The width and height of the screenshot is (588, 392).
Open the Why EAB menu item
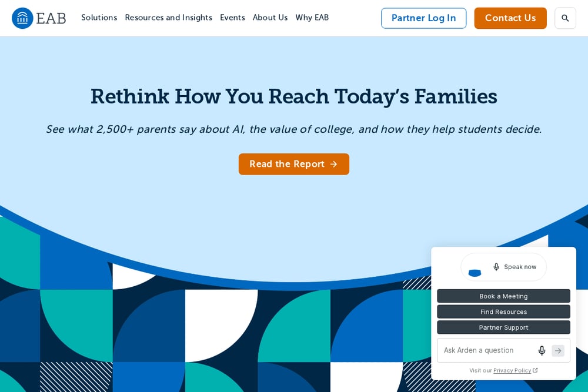tap(312, 18)
